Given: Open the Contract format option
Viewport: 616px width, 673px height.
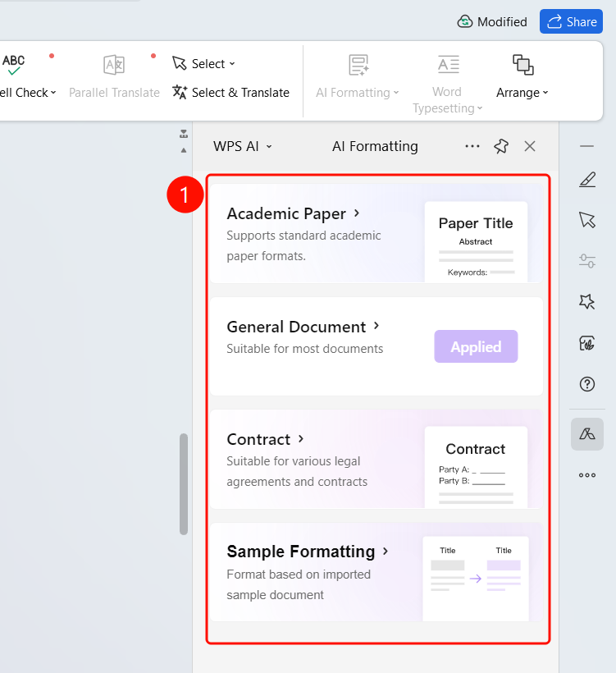Looking at the screenshot, I should [x=376, y=459].
